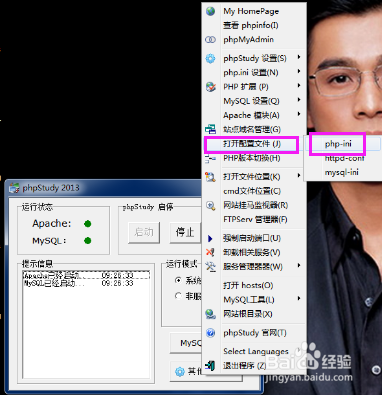The height and width of the screenshot is (395, 382).
Task: Click the tools icon beside 服务管理器
Action: point(210,266)
